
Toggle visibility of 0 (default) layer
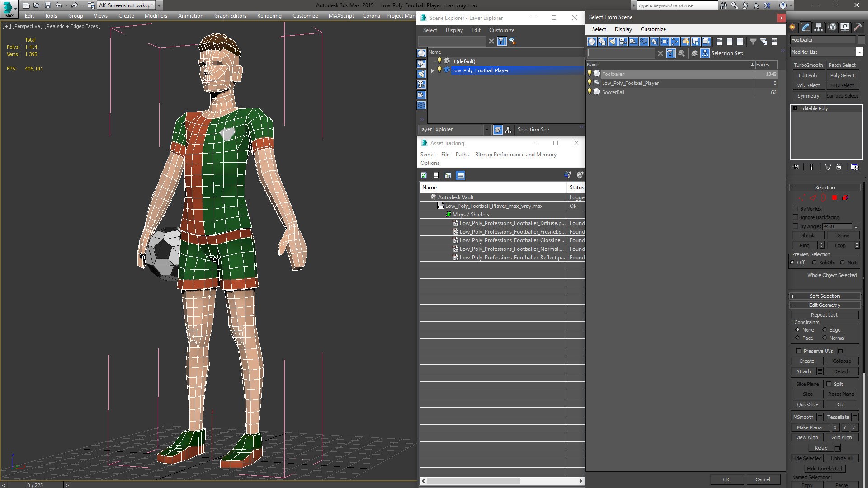click(x=439, y=61)
